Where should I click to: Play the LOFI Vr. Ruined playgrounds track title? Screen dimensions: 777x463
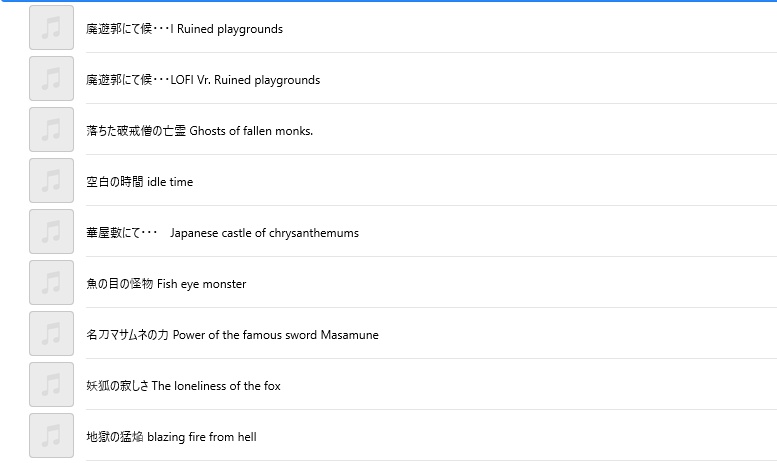coord(203,80)
